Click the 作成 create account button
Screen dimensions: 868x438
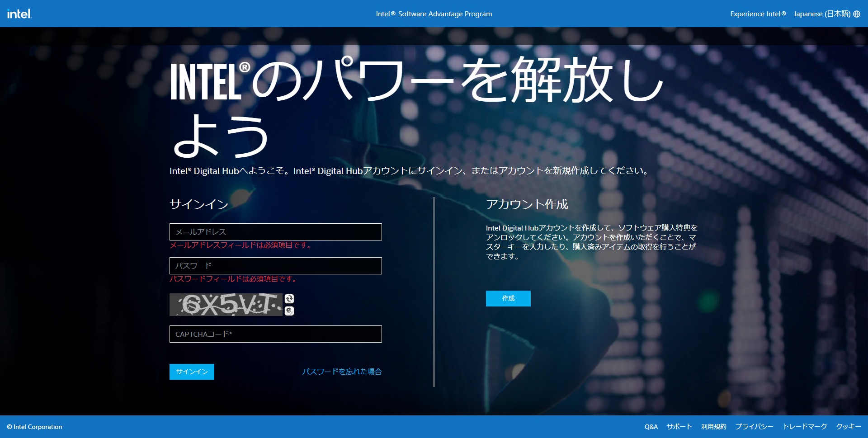tap(508, 298)
